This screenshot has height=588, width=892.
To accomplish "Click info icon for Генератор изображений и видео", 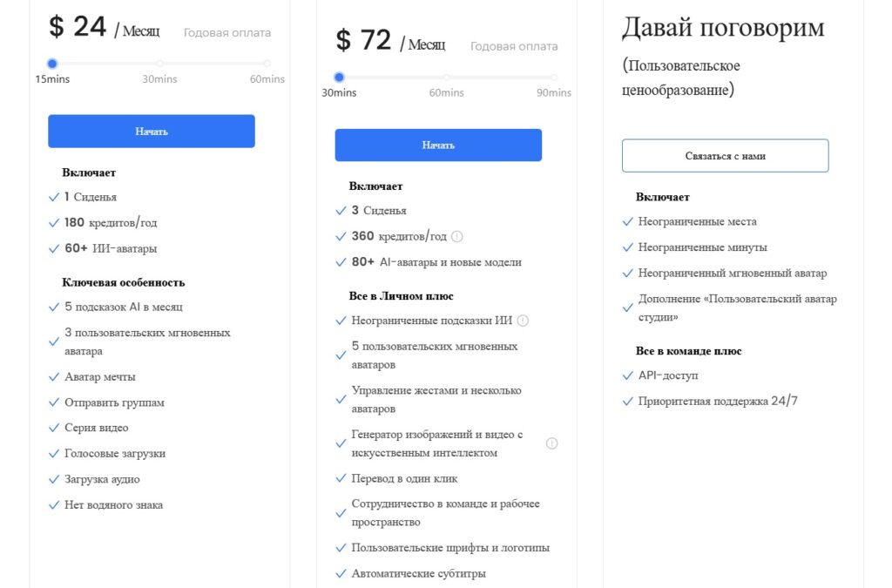I will (551, 443).
